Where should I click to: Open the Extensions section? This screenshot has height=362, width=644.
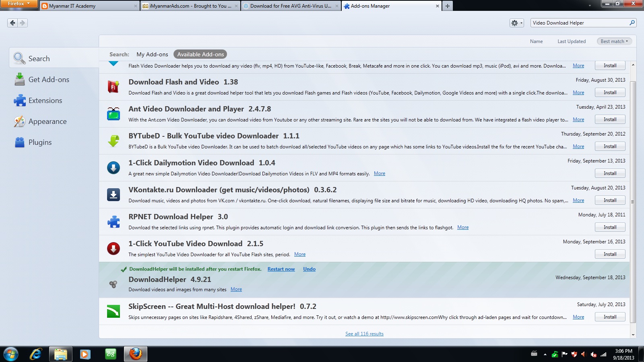[x=45, y=100]
